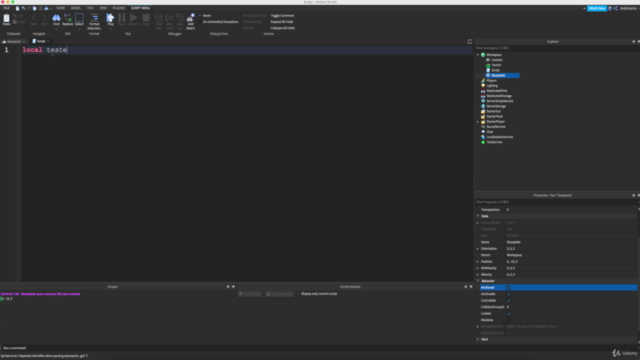Viewport: 640px width, 360px height.
Task: Toggle the Massless checkbox
Action: 509,320
